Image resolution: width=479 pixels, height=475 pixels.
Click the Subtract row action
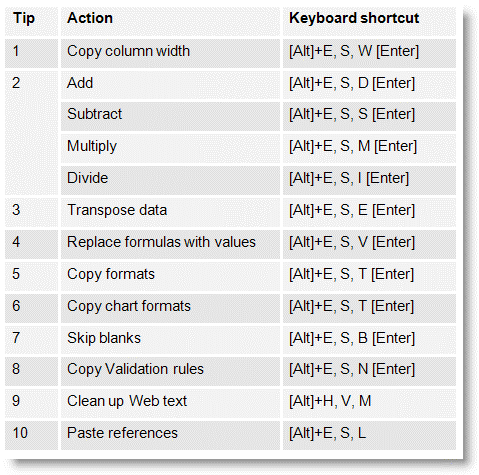coord(170,116)
